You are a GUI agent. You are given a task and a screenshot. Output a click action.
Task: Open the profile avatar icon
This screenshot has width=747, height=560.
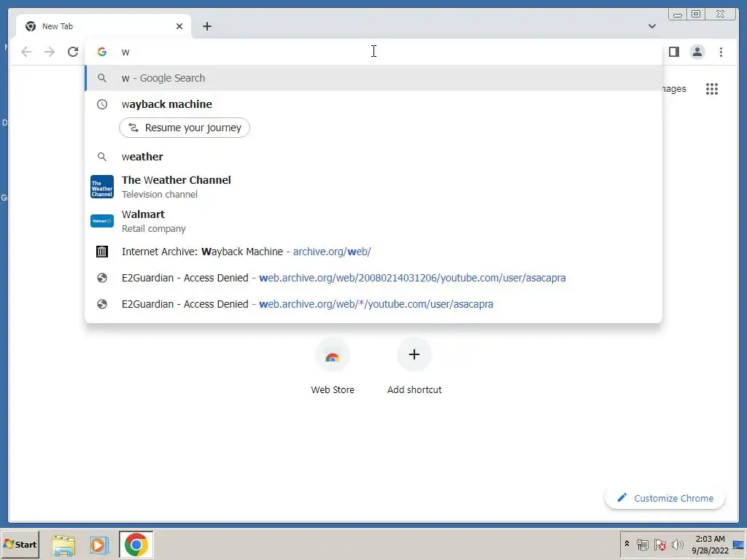click(697, 52)
